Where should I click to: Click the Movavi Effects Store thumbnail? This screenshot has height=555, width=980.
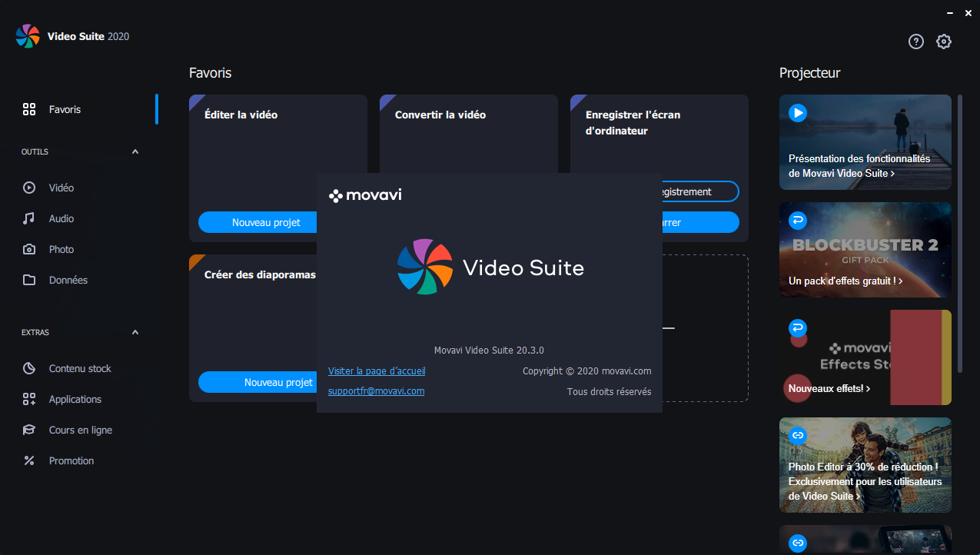coord(865,357)
